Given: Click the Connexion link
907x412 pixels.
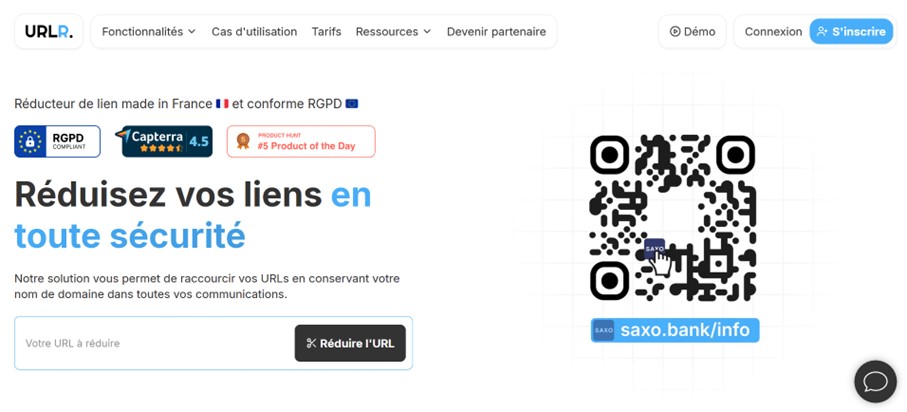Looking at the screenshot, I should pyautogui.click(x=773, y=32).
